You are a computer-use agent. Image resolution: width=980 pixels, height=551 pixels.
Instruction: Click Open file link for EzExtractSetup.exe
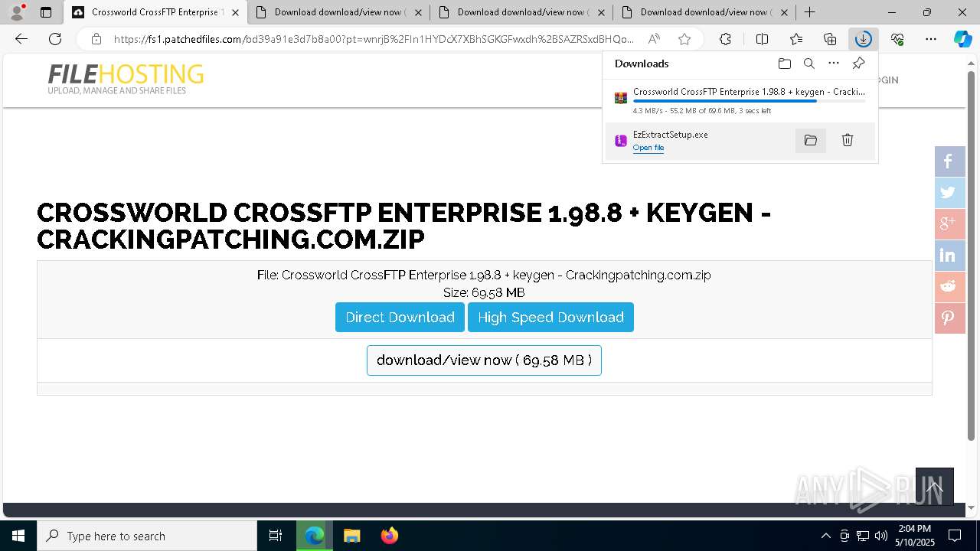tap(648, 148)
